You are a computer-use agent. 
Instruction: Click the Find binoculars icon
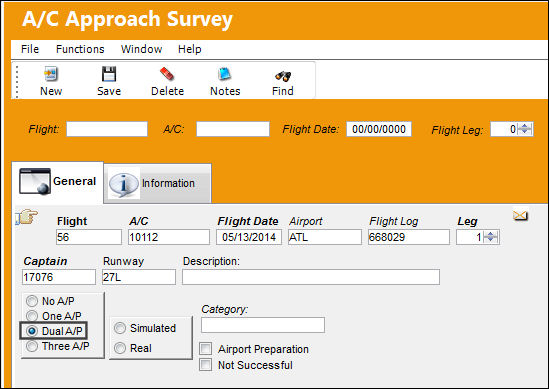[283, 75]
